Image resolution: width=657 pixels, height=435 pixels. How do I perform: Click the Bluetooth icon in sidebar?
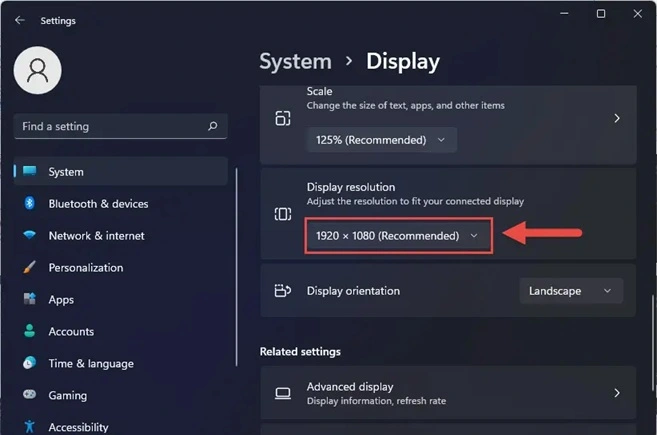point(29,203)
